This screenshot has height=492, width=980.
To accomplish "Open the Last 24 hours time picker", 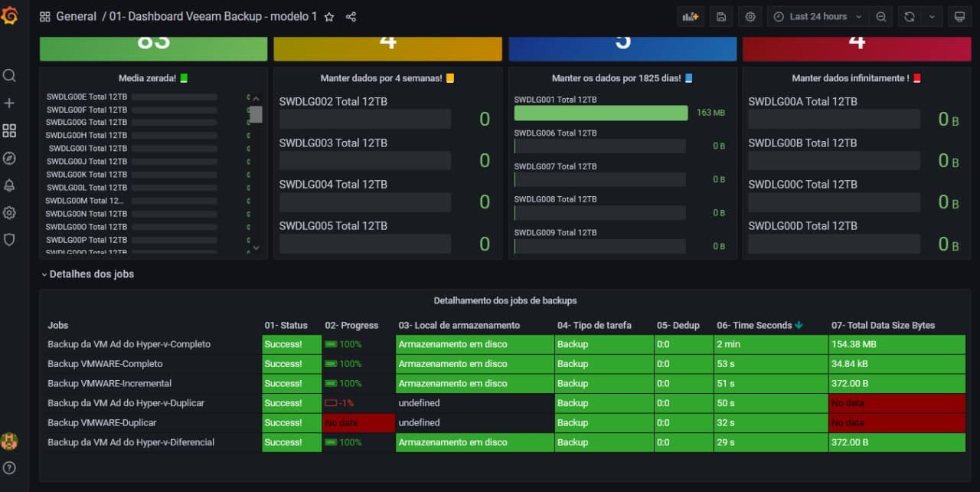I will pyautogui.click(x=818, y=17).
